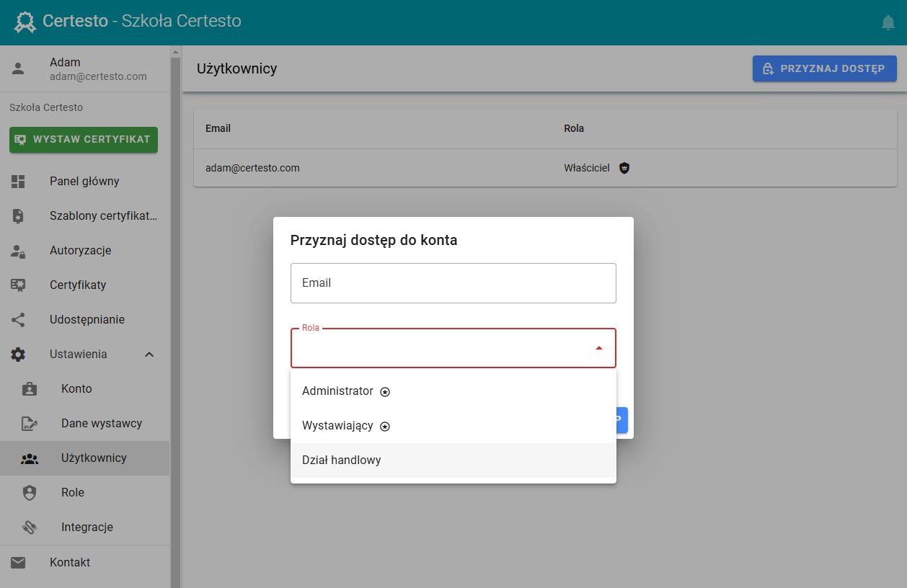907x588 pixels.
Task: Click the Integracje link icon
Action: (30, 527)
